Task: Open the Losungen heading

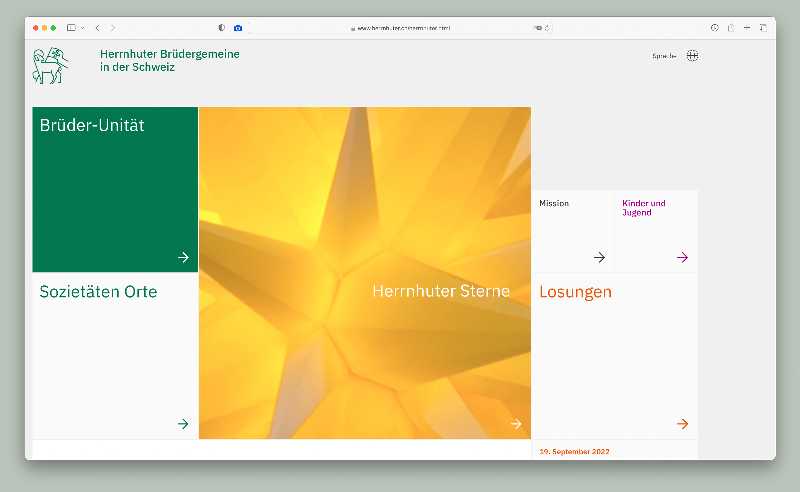Action: (x=576, y=292)
